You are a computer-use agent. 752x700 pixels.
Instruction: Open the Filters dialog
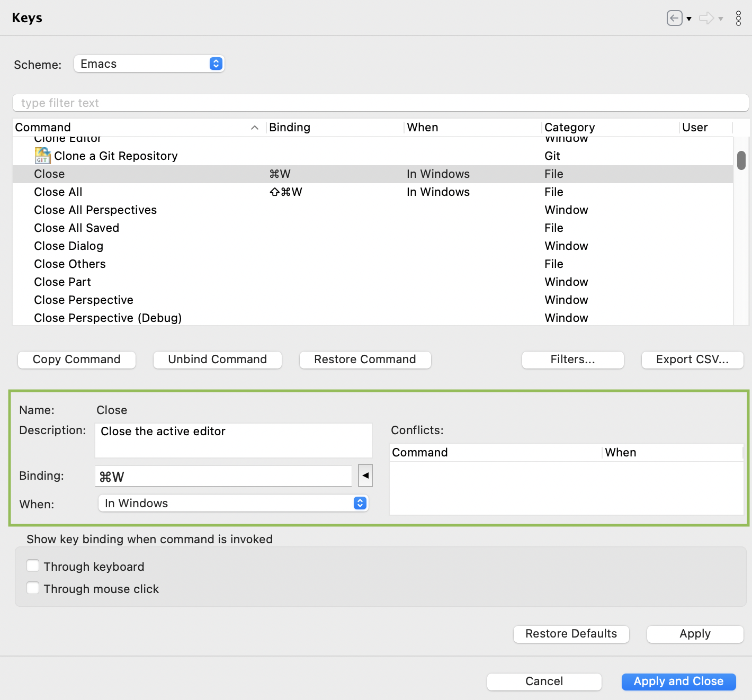(572, 360)
